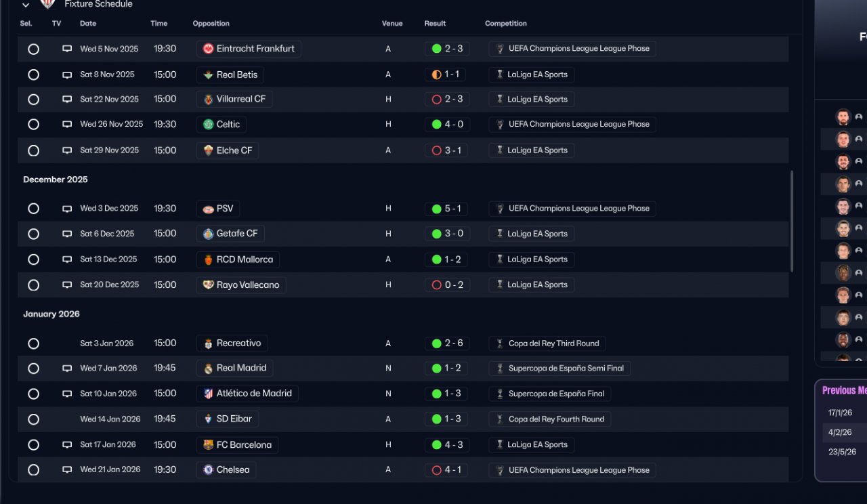The width and height of the screenshot is (867, 504).
Task: Open the Atlético de Madrid opposition link
Action: point(254,394)
